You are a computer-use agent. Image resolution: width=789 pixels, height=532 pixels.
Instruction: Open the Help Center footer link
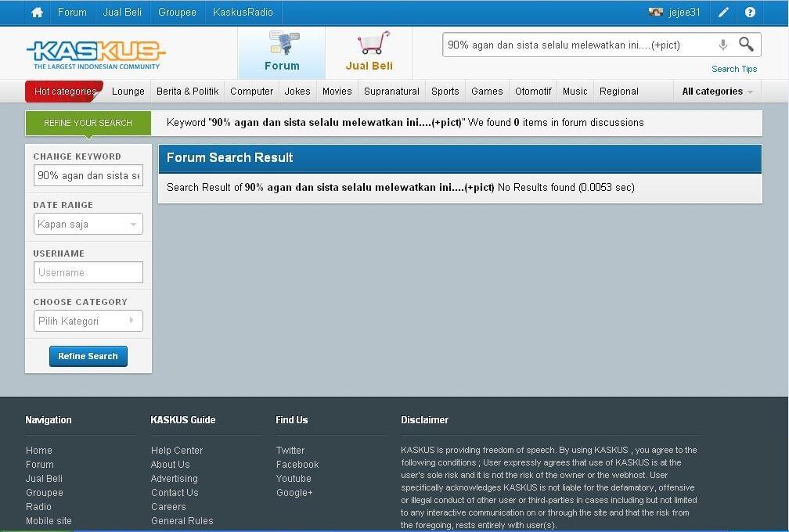(x=177, y=451)
